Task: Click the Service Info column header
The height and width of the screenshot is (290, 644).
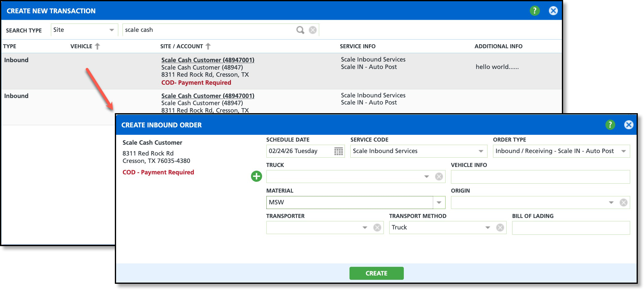Action: pos(358,46)
